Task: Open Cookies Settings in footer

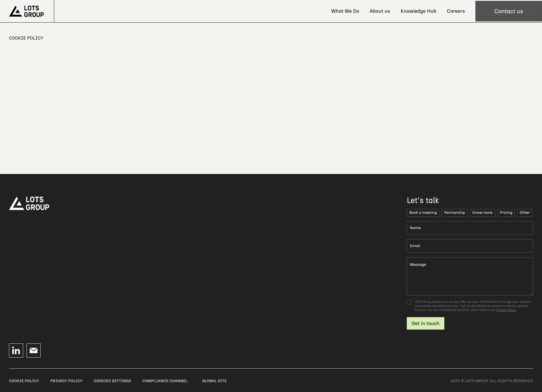Action: [112, 381]
